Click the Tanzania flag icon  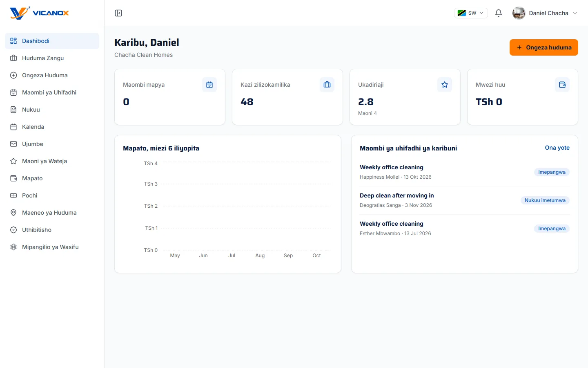[x=462, y=13]
